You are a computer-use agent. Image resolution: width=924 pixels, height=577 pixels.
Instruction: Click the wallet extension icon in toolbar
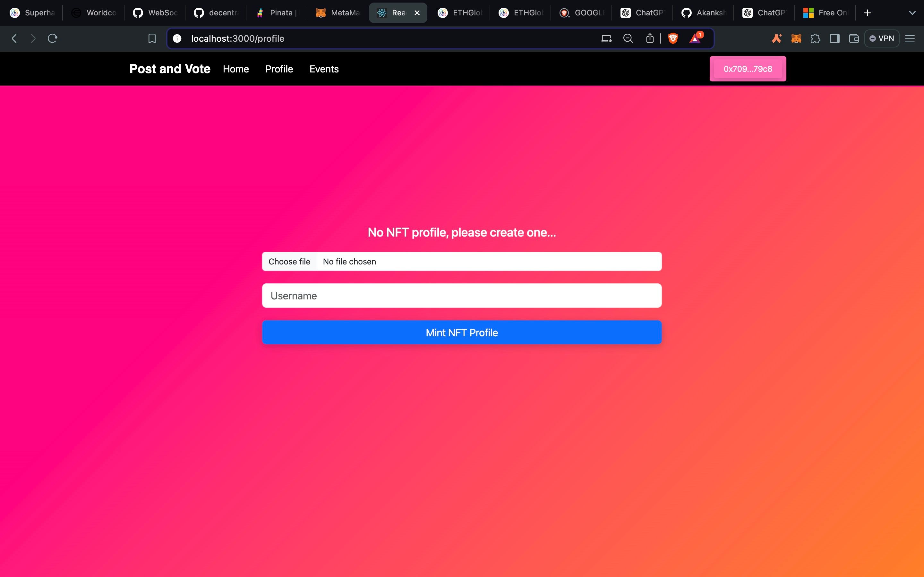(x=796, y=38)
